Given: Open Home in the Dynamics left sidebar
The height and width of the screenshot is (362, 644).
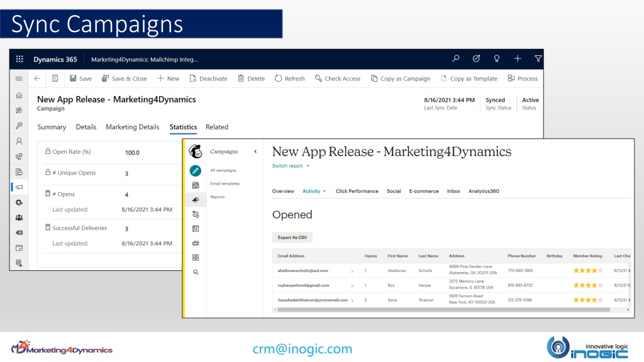Looking at the screenshot, I should (19, 96).
